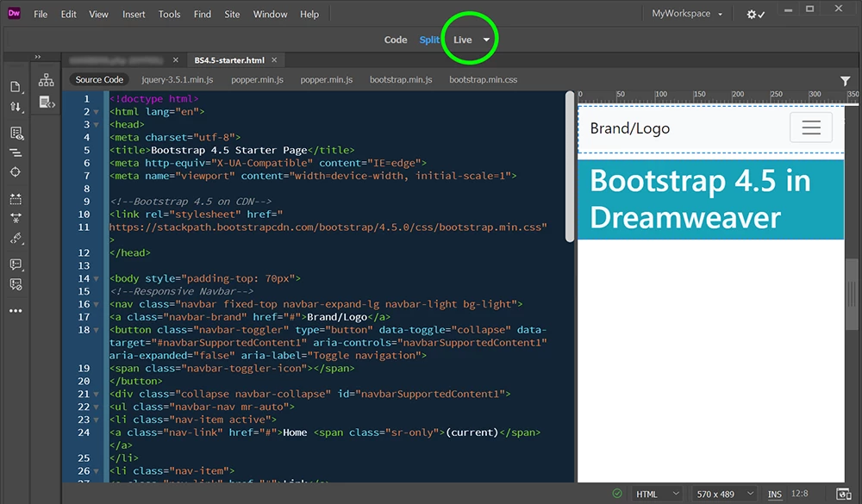
Task: Click the filter related files icon
Action: (845, 81)
